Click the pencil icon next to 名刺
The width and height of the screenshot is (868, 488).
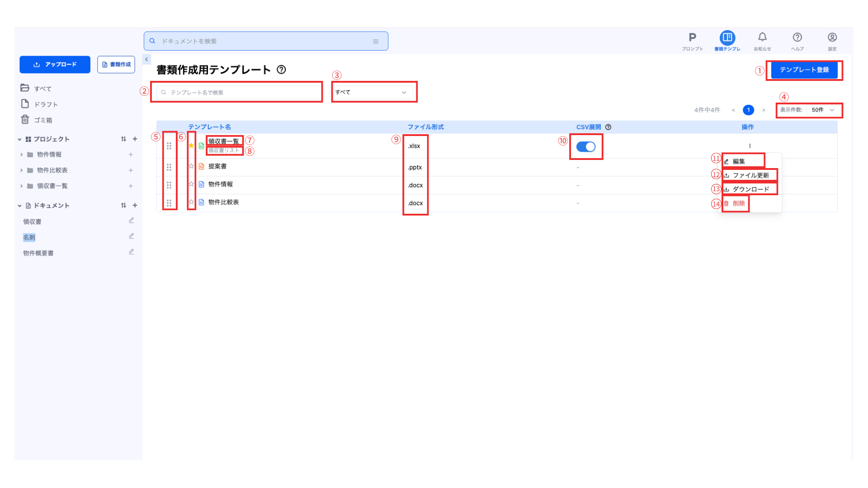click(131, 236)
